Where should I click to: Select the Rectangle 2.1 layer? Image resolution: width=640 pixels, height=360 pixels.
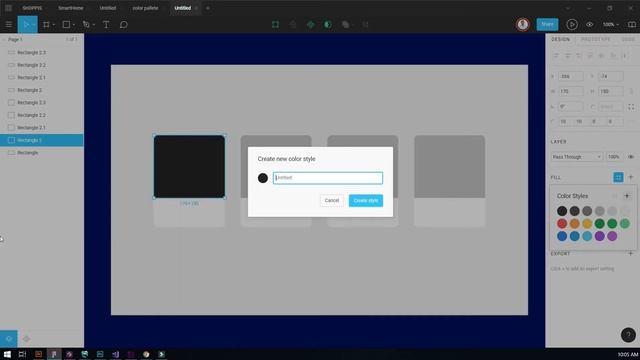pyautogui.click(x=42, y=127)
